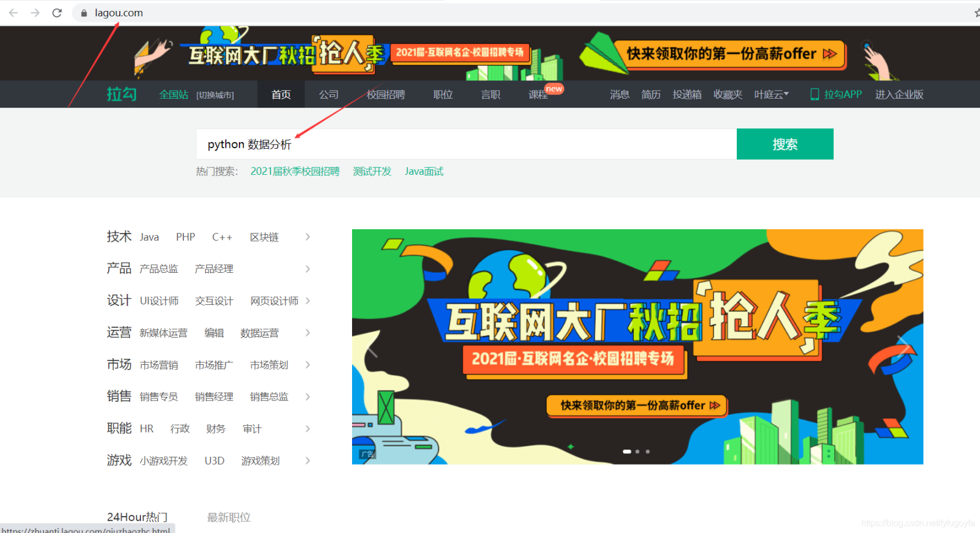Screen dimensions: 980x533
Task: Expand the 技术 category chevron
Action: click(308, 237)
